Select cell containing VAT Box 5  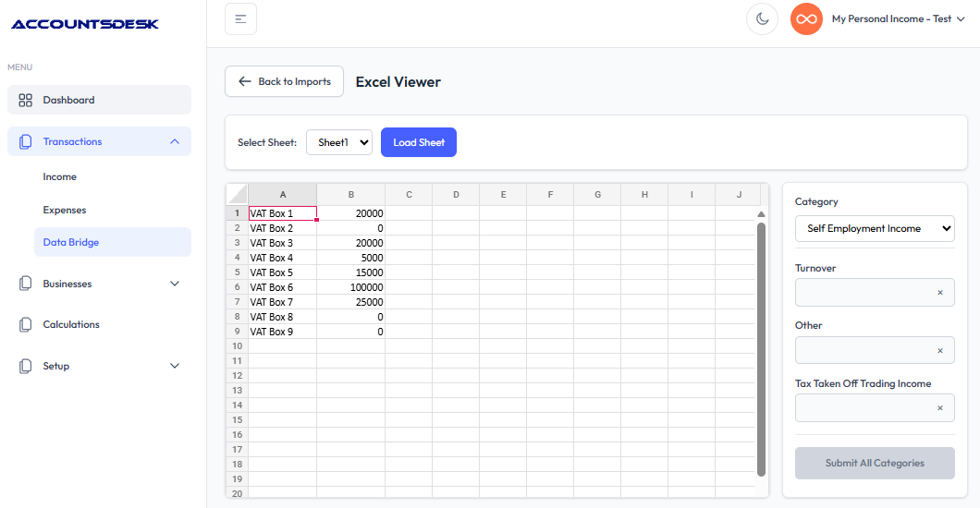click(x=283, y=272)
